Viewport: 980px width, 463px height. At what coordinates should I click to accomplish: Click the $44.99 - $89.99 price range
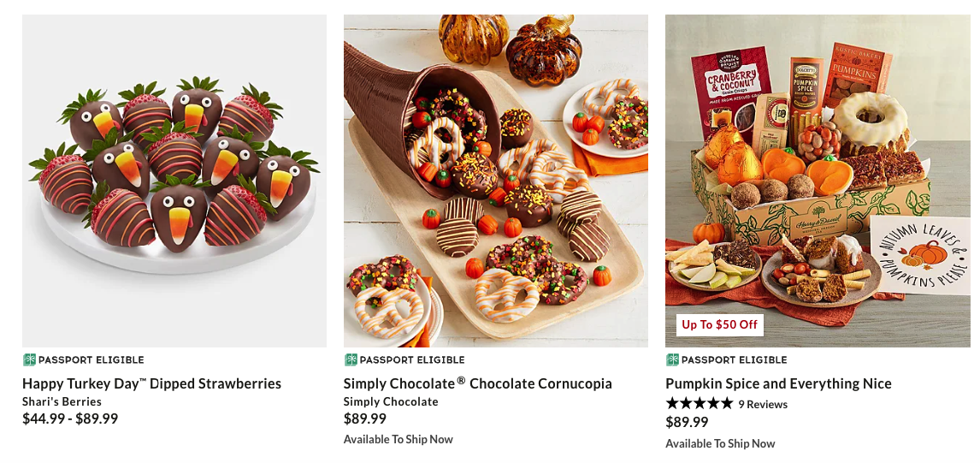coord(70,418)
